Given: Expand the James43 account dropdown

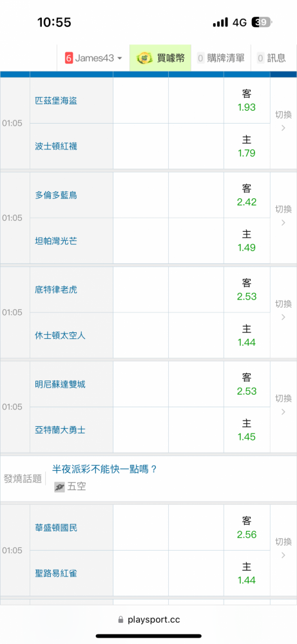Looking at the screenshot, I should [93, 58].
